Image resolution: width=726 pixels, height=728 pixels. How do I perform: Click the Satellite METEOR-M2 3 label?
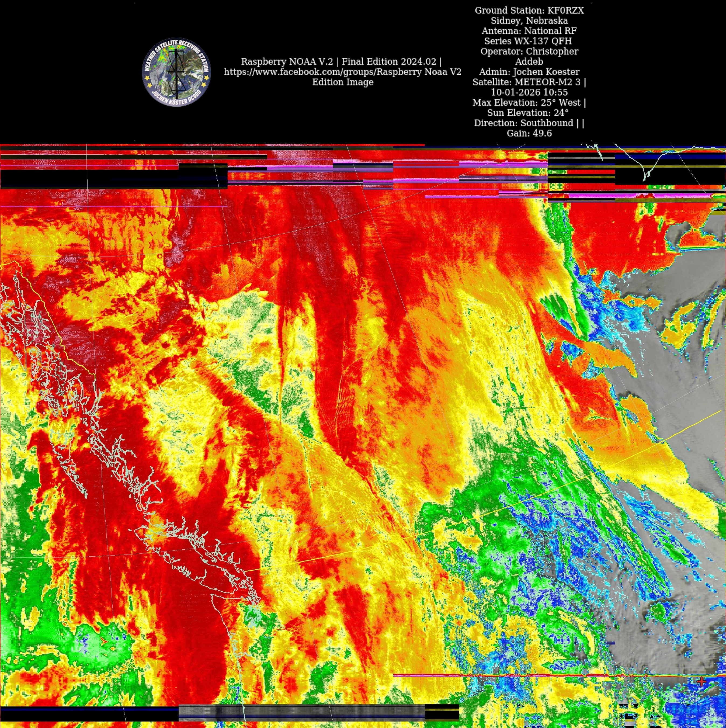click(529, 82)
